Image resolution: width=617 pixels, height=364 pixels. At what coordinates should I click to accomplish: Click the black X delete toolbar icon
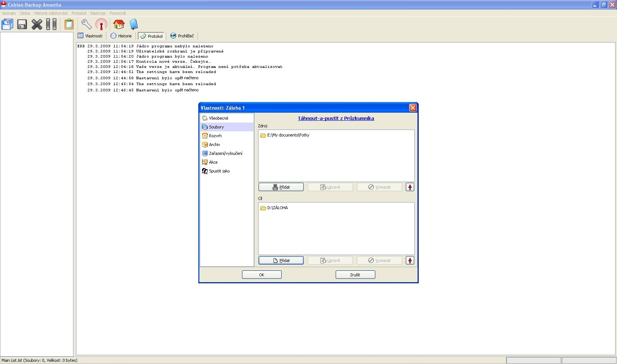tap(37, 25)
